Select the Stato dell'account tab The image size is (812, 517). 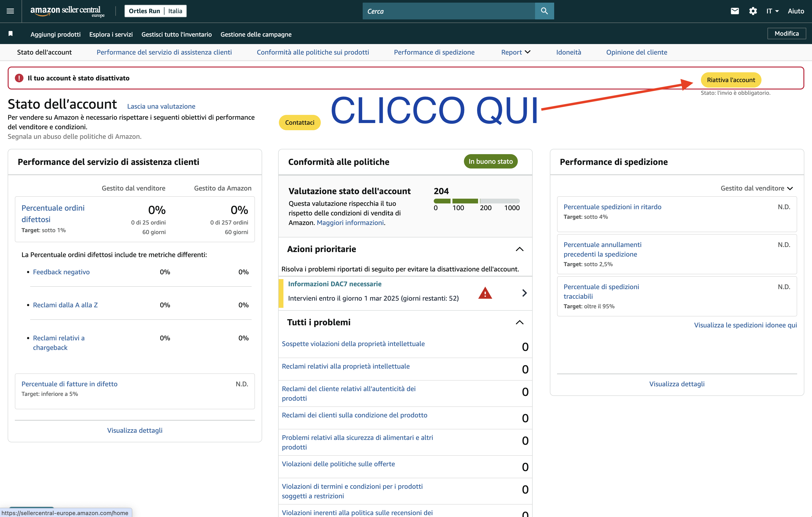click(44, 52)
